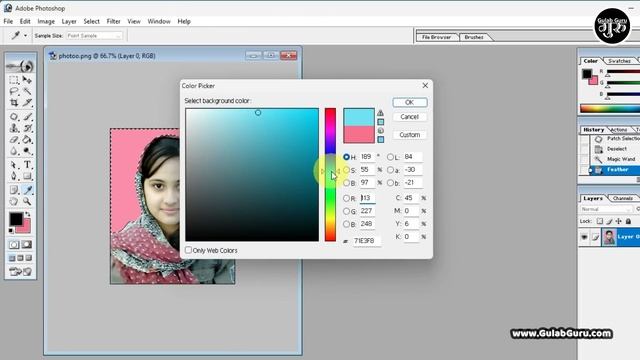Select the Rectangular Marquee tool
Image resolution: width=640 pixels, height=360 pixels.
14,80
